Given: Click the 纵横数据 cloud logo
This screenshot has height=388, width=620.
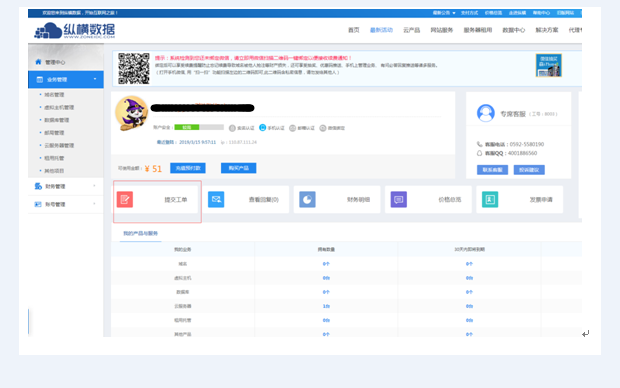Looking at the screenshot, I should [75, 30].
